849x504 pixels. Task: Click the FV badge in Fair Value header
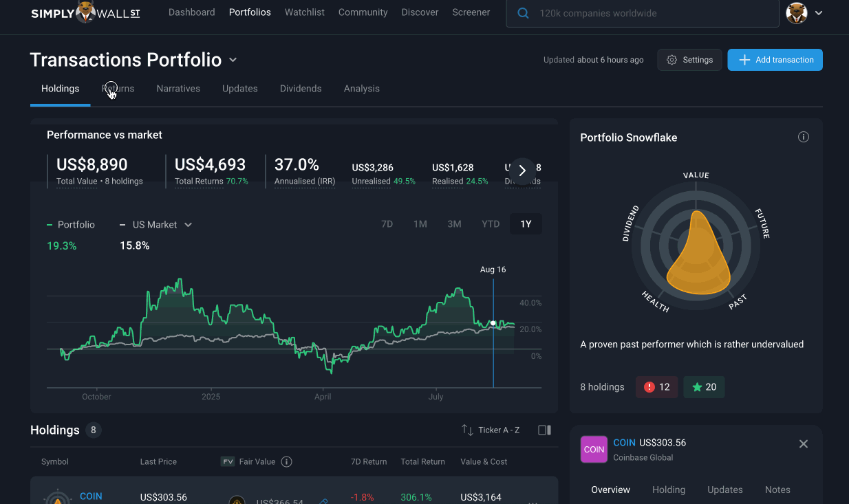tap(228, 461)
